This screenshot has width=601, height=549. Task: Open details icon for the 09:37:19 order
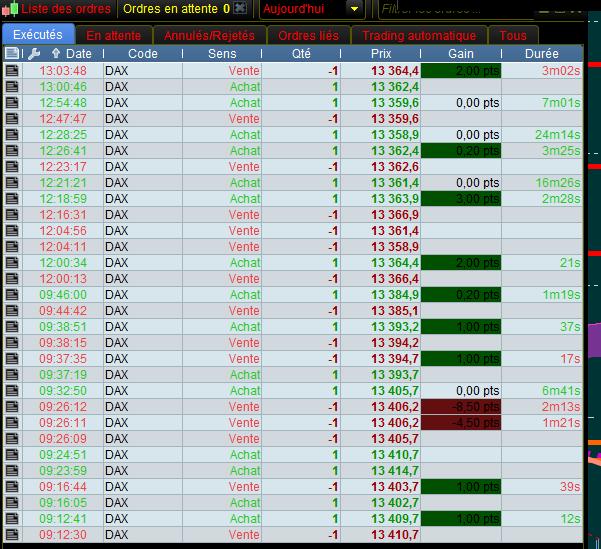(x=12, y=375)
